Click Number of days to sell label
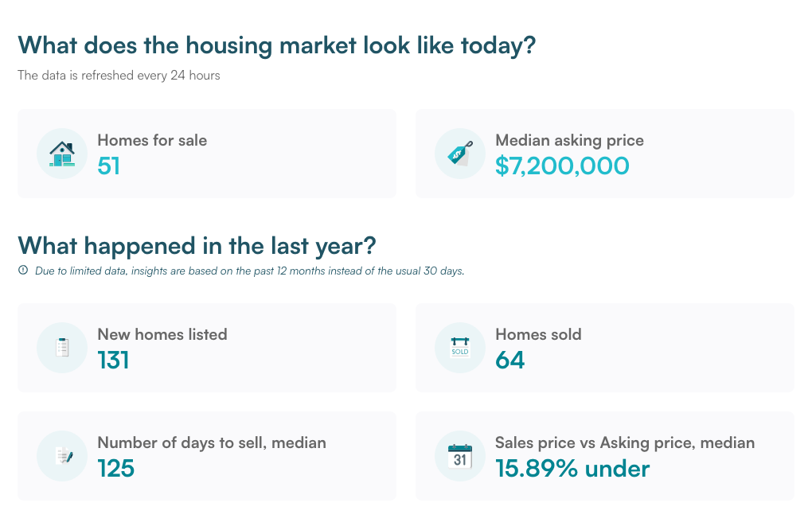This screenshot has height=530, width=812. [x=212, y=442]
